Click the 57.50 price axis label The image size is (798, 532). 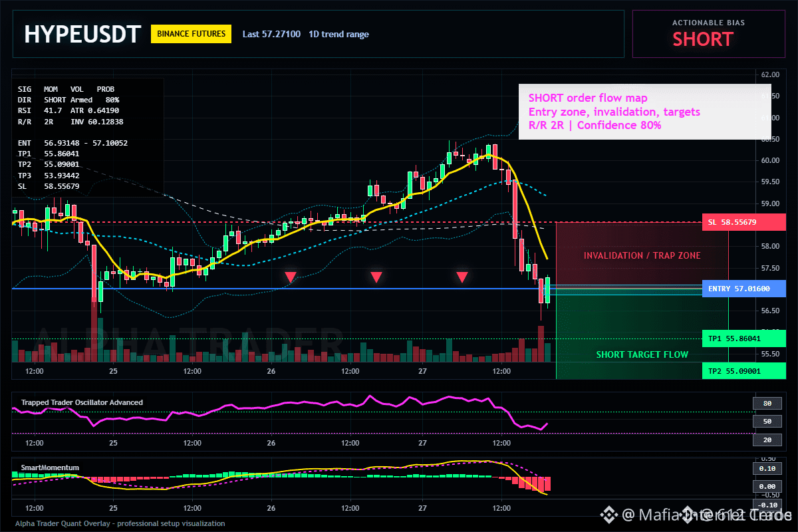[770, 268]
